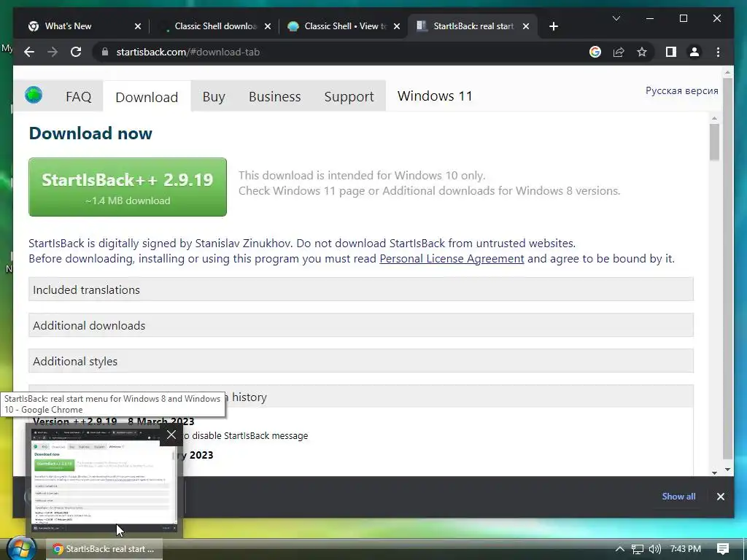The width and height of the screenshot is (747, 560).
Task: Open the volume tray icon
Action: [655, 549]
